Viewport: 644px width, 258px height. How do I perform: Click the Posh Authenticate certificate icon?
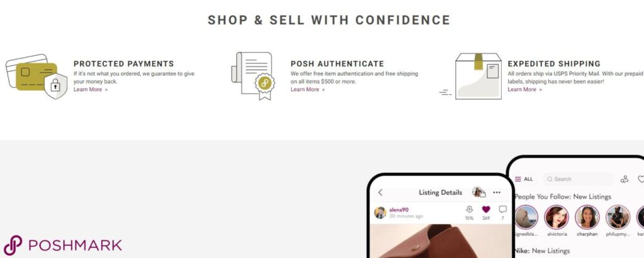[253, 76]
